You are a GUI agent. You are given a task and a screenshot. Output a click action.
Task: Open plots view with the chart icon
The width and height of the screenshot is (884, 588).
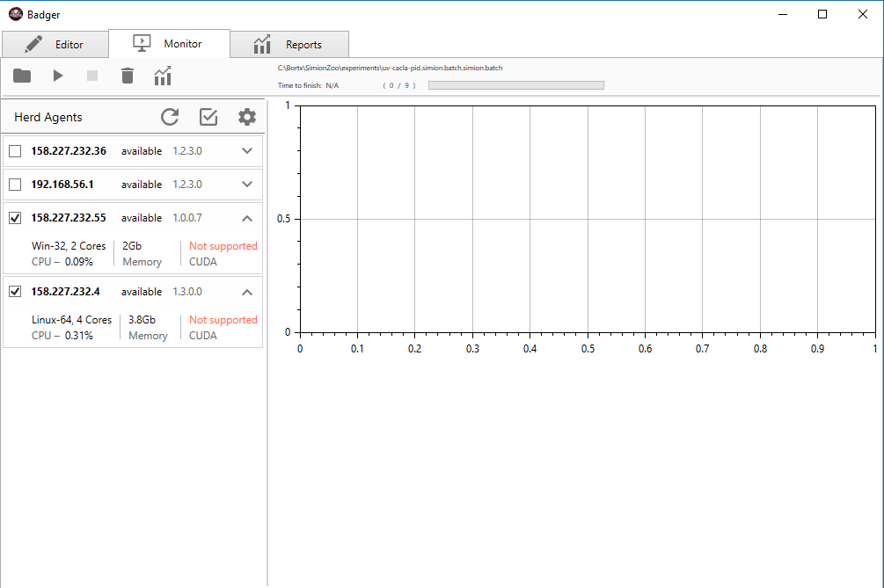[163, 76]
